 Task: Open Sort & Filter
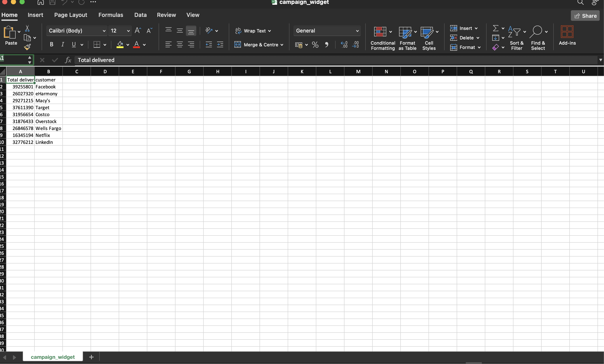[516, 38]
